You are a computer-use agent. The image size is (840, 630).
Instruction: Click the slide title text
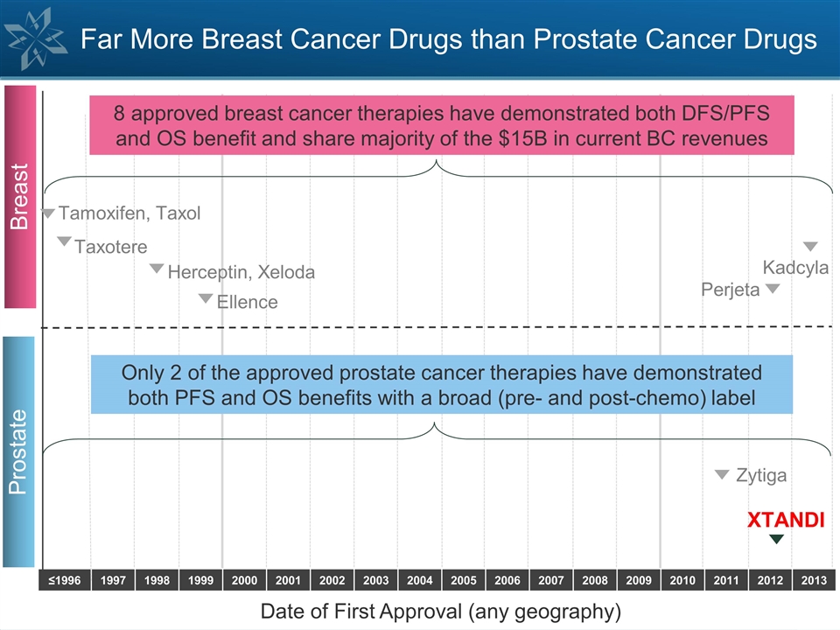click(x=449, y=39)
